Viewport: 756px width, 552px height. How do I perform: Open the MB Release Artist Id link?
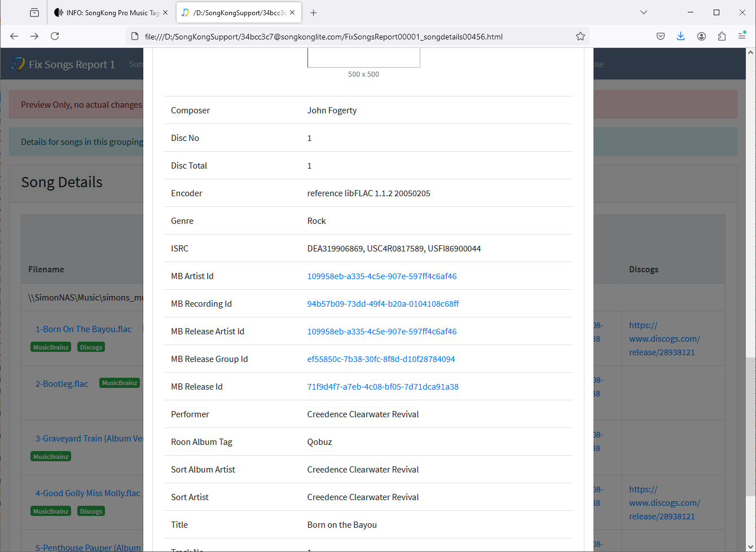point(382,332)
